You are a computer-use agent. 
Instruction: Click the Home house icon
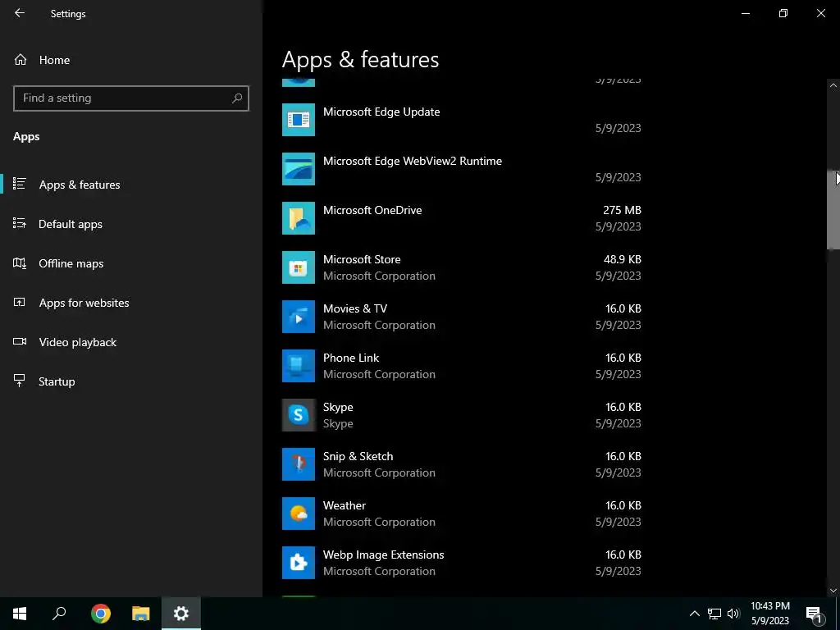pyautogui.click(x=21, y=60)
